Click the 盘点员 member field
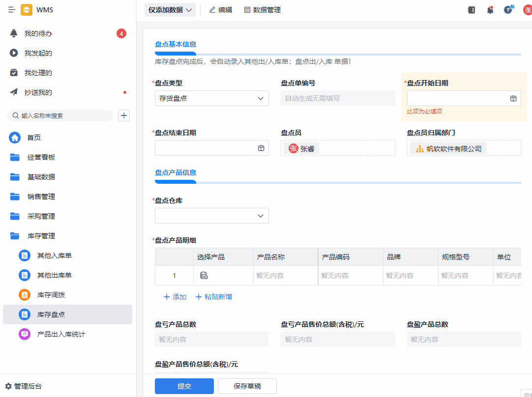The width and height of the screenshot is (532, 397). (338, 148)
